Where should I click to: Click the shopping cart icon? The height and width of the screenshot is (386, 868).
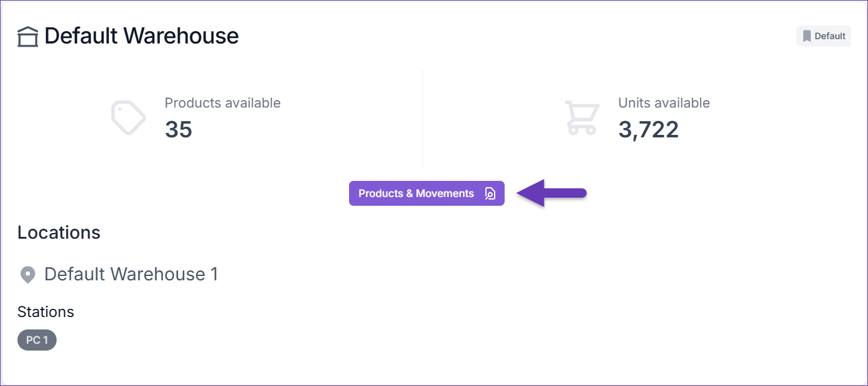click(582, 117)
